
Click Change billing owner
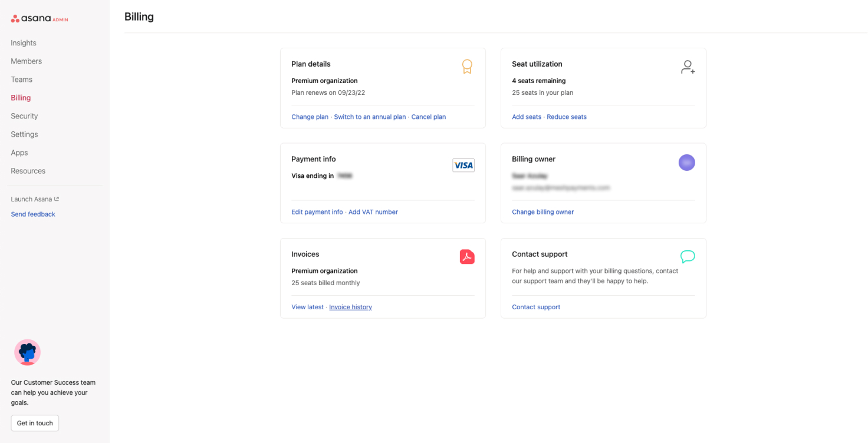542,212
